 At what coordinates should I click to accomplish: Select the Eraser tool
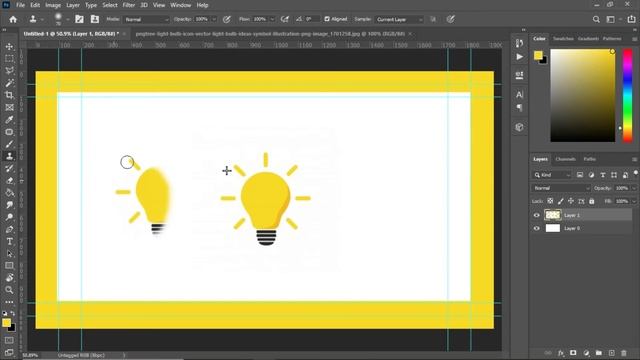tap(9, 181)
